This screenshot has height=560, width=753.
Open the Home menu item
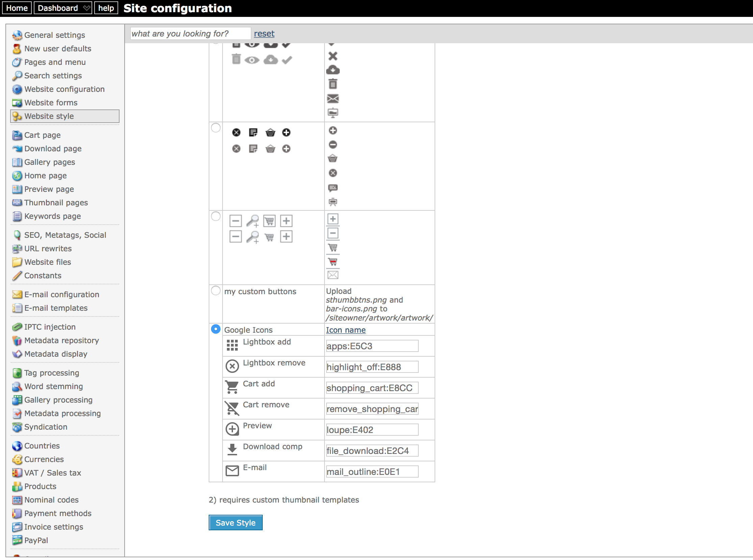[17, 8]
